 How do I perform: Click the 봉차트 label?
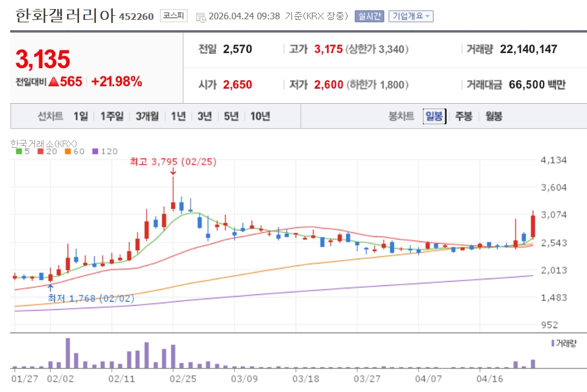pos(401,116)
